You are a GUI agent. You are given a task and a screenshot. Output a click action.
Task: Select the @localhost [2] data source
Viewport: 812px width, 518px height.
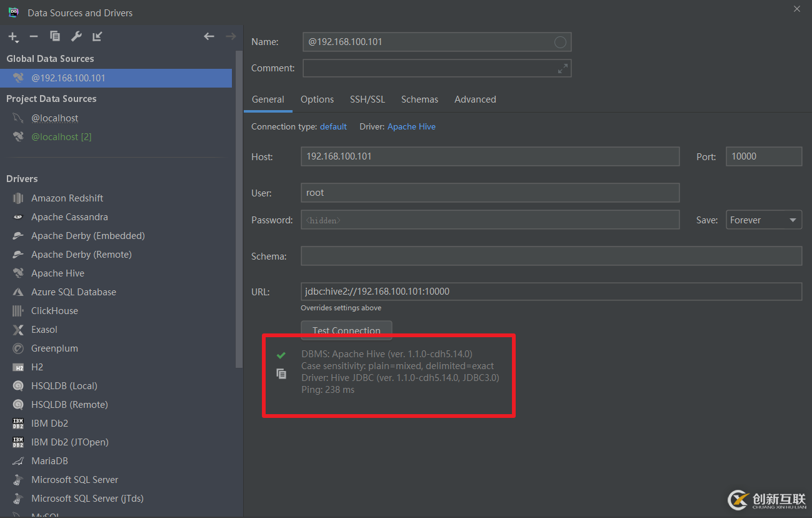(61, 137)
